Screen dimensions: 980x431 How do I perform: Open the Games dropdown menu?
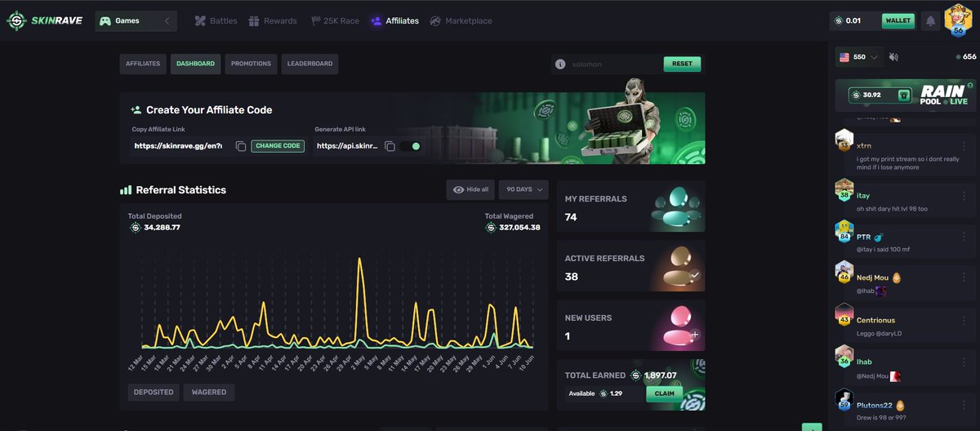click(137, 21)
